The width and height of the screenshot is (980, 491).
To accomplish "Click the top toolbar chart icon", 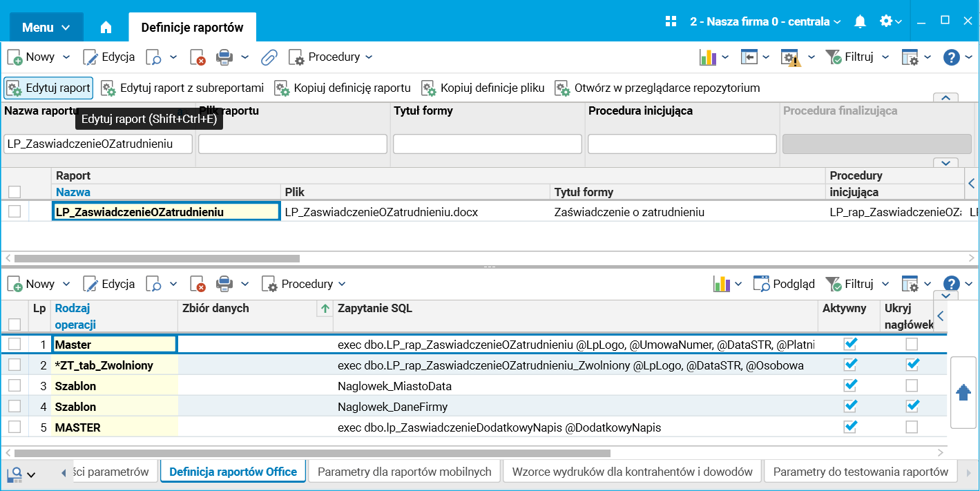I will (707, 57).
